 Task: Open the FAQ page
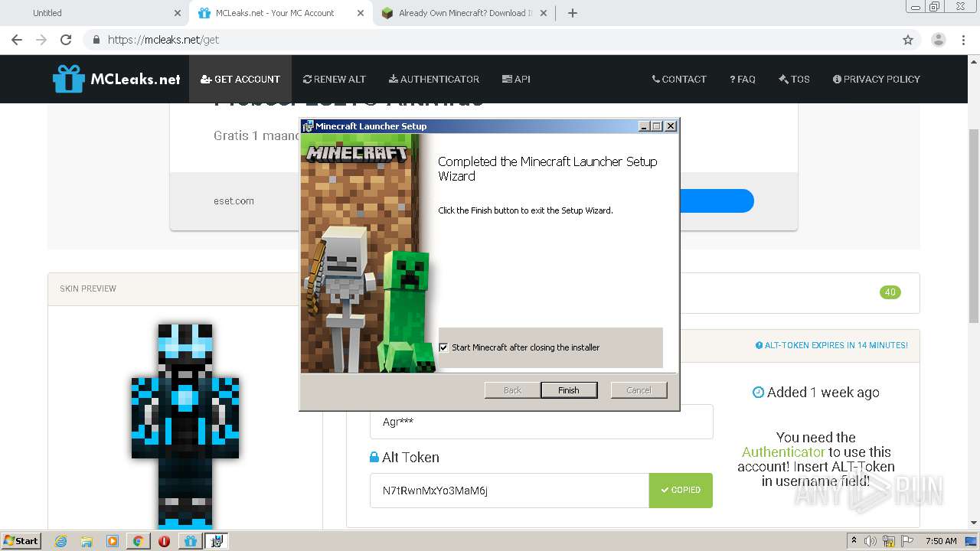743,79
